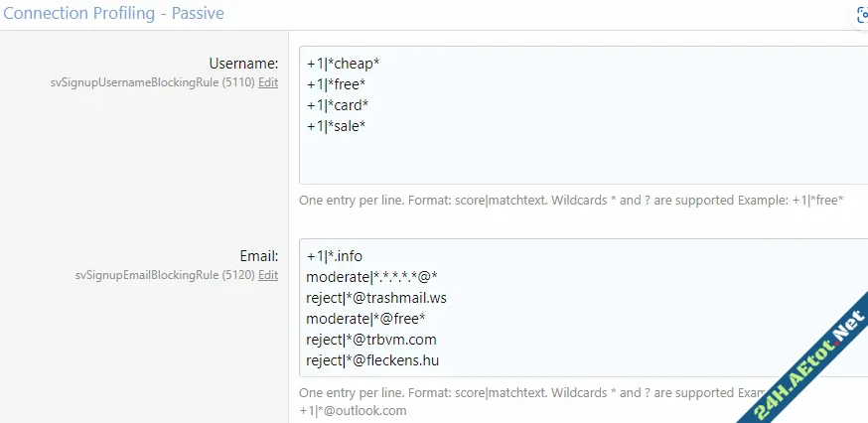This screenshot has height=423, width=868.
Task: Click the Username format hint text
Action: [x=570, y=200]
